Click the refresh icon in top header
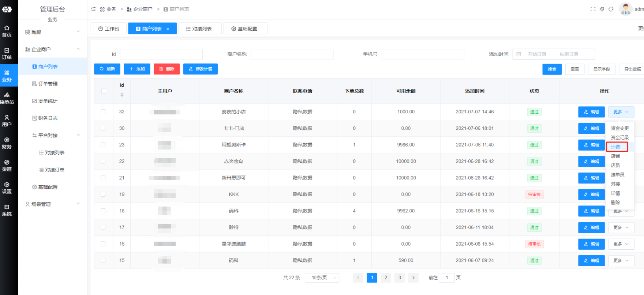The height and width of the screenshot is (295, 644). pos(611,9)
